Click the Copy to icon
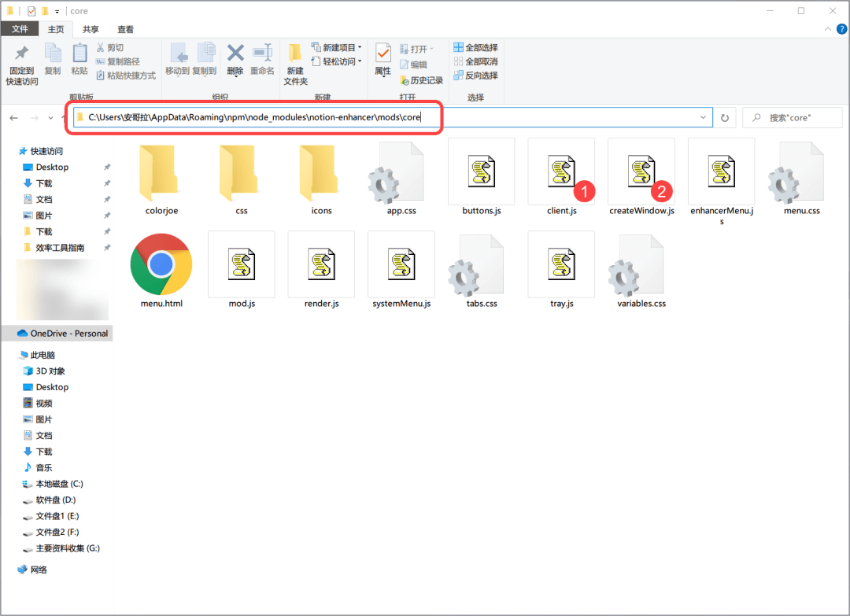This screenshot has height=616, width=850. [205, 53]
